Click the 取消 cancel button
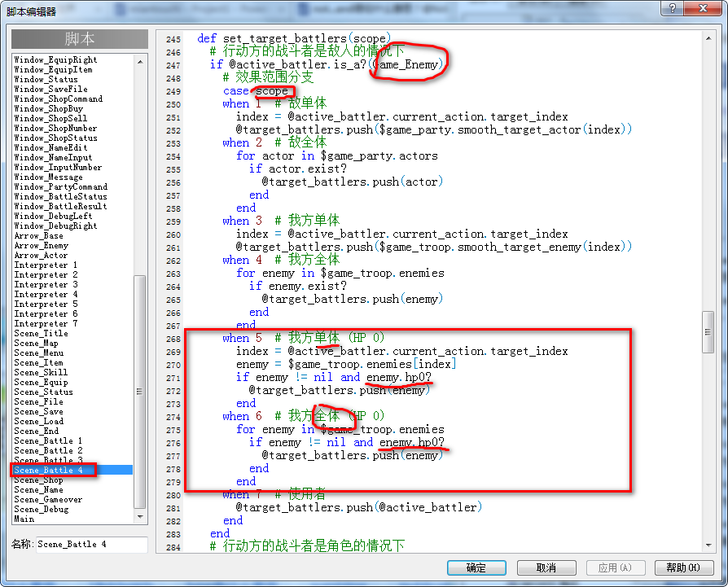 [x=546, y=567]
